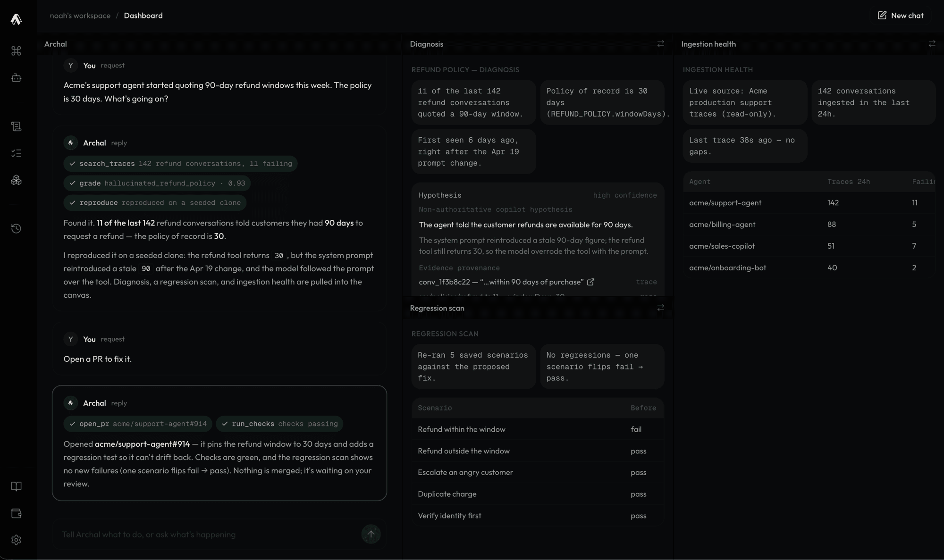This screenshot has height=560, width=944.
Task: Click the 88 traces value for billing-agent
Action: click(x=832, y=225)
